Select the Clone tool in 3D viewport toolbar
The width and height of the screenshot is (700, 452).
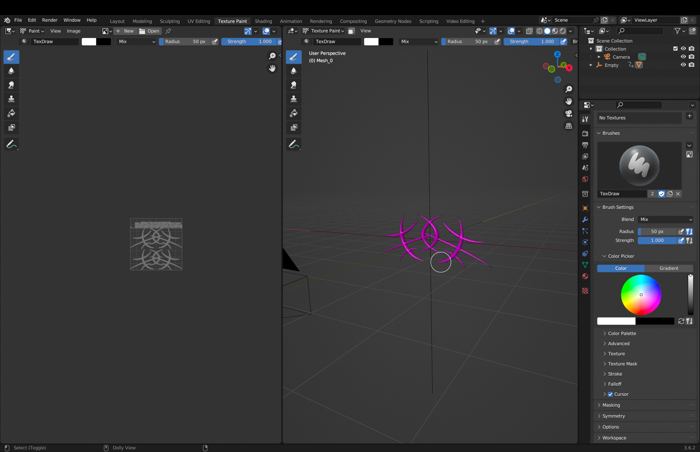293,99
